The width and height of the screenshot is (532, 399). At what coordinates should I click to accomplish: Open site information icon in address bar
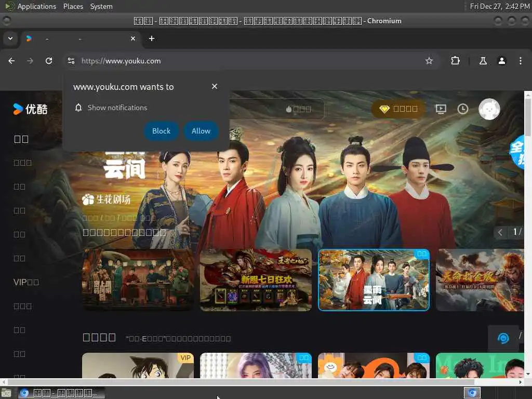tap(71, 61)
